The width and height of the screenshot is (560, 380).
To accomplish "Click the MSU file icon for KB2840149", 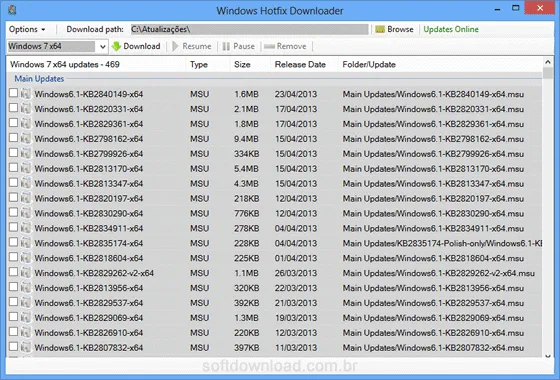I will click(26, 94).
